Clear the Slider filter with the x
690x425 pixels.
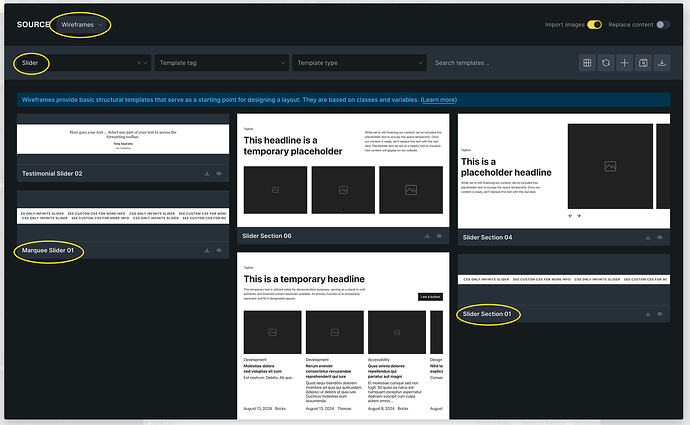139,63
